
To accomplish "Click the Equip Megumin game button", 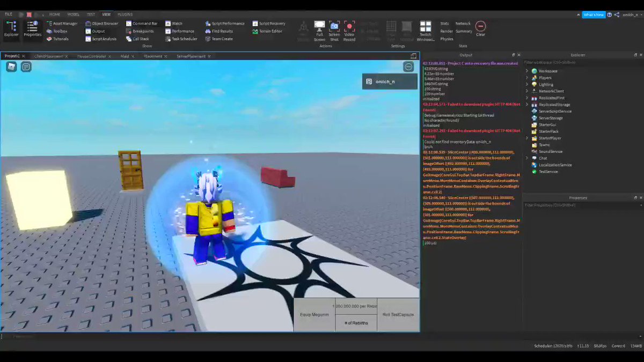I will (314, 314).
